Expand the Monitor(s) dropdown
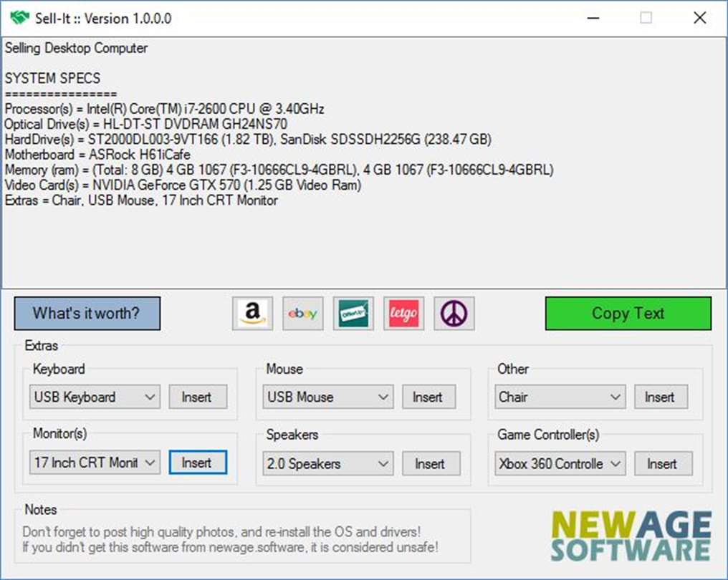This screenshot has height=580, width=728. click(x=95, y=463)
